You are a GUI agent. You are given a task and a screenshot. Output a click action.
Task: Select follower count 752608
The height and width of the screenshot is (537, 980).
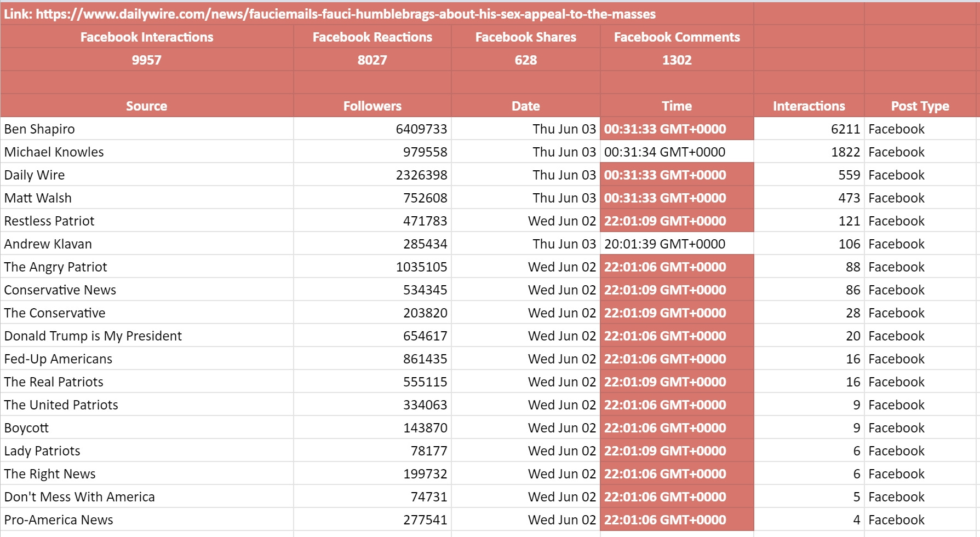point(372,198)
